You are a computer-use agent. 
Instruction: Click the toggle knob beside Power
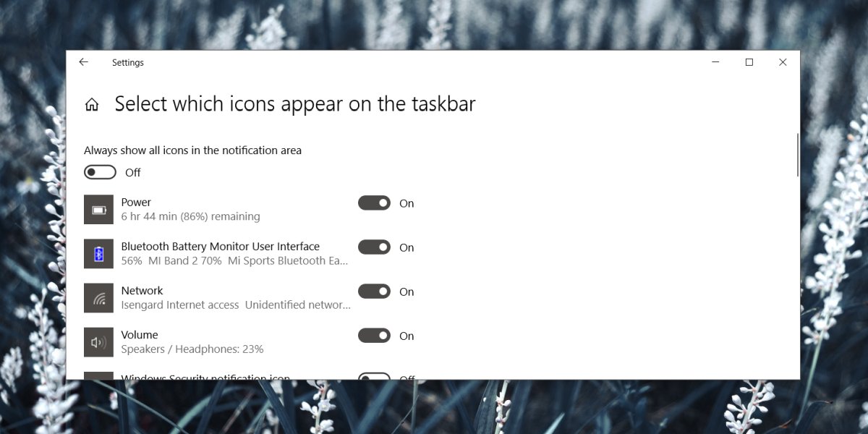(x=381, y=203)
